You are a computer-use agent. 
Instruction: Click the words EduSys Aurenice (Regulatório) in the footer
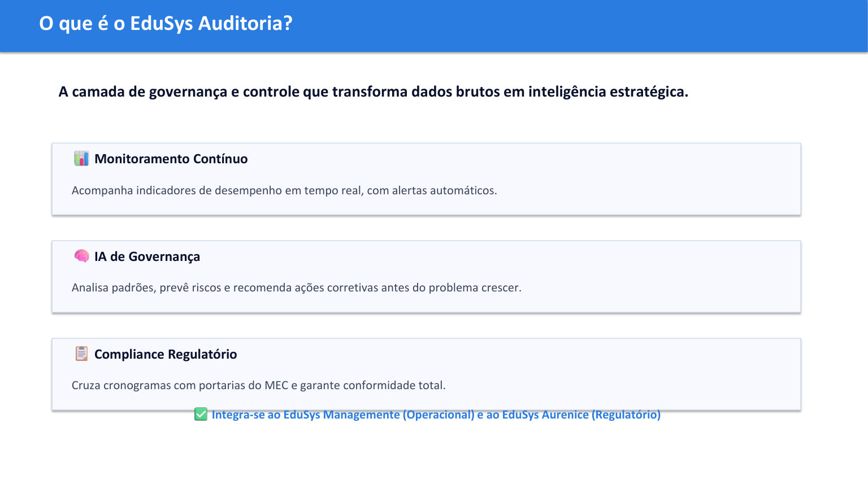click(x=581, y=415)
